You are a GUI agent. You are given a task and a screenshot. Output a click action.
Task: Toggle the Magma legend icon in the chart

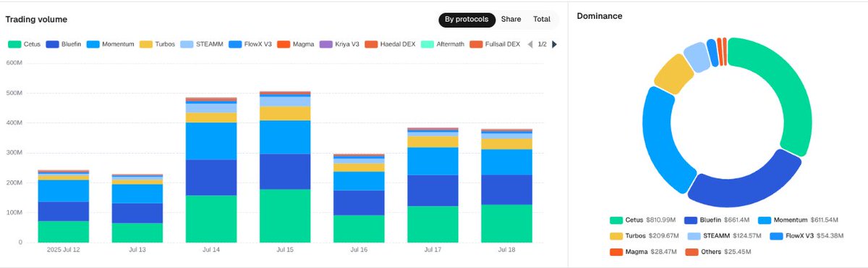click(284, 44)
